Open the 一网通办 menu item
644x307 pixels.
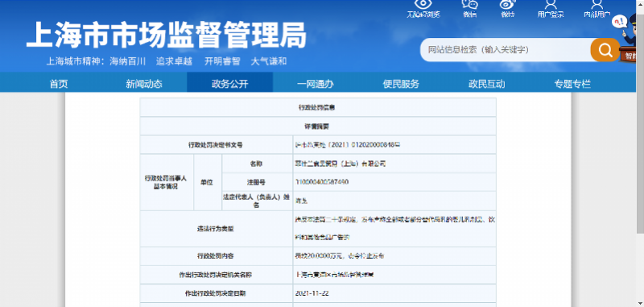tap(316, 84)
